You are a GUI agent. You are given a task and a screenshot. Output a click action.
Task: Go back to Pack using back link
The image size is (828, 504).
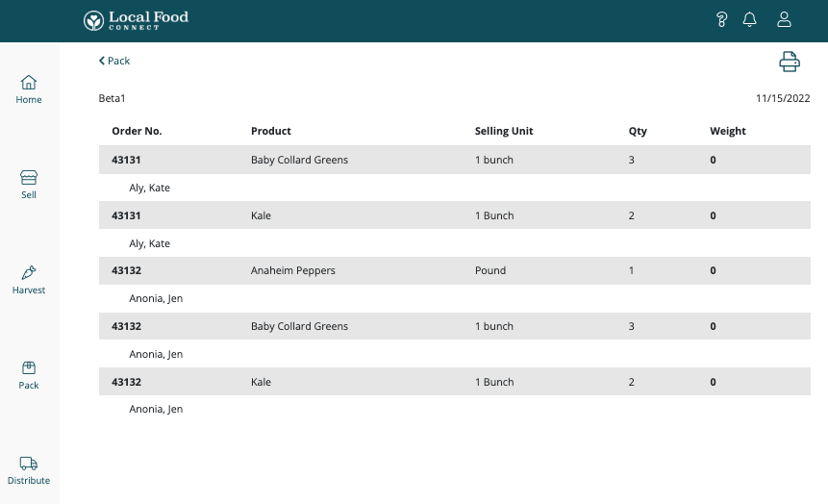pos(114,61)
